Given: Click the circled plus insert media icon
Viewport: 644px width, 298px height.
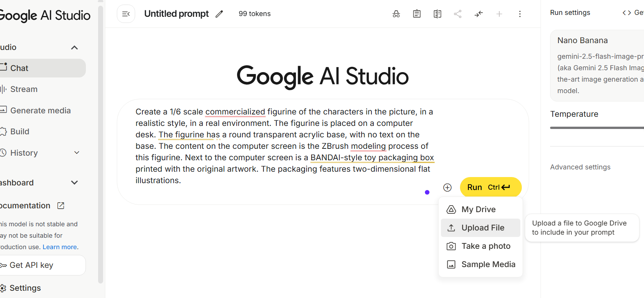Looking at the screenshot, I should 447,187.
